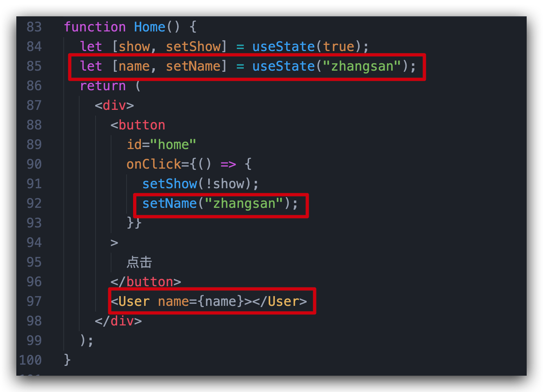Click the closing }} on line 93
The height and width of the screenshot is (392, 543).
(x=134, y=223)
